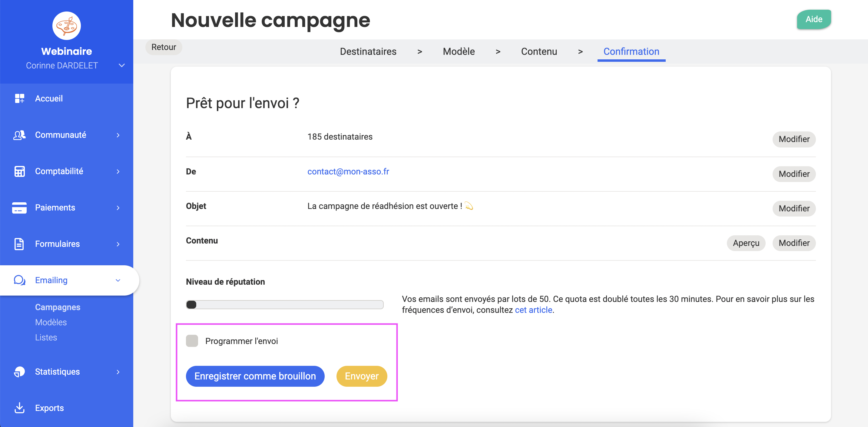Open the Formulaires document icon
This screenshot has height=427, width=868.
pyautogui.click(x=19, y=244)
